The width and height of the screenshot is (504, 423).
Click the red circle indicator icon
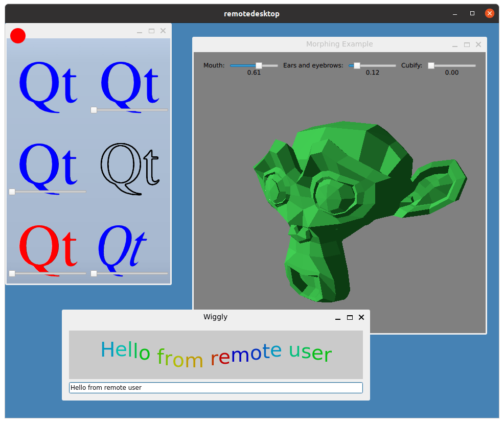tap(17, 36)
